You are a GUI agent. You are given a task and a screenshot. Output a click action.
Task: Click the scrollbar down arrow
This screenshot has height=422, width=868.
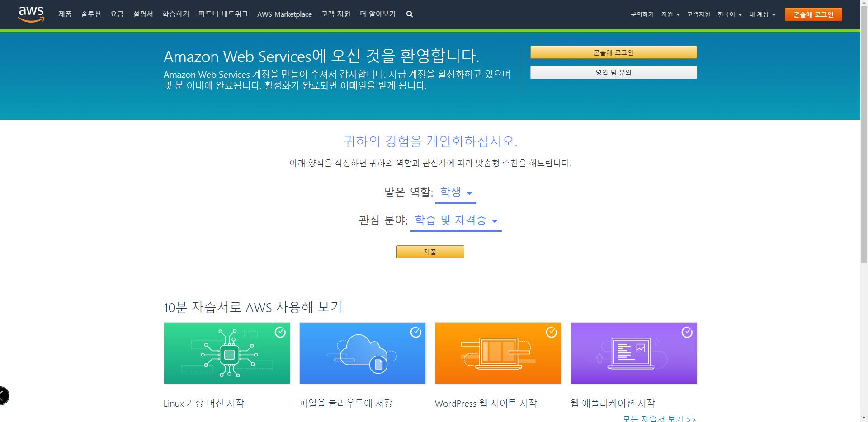pyautogui.click(x=864, y=418)
